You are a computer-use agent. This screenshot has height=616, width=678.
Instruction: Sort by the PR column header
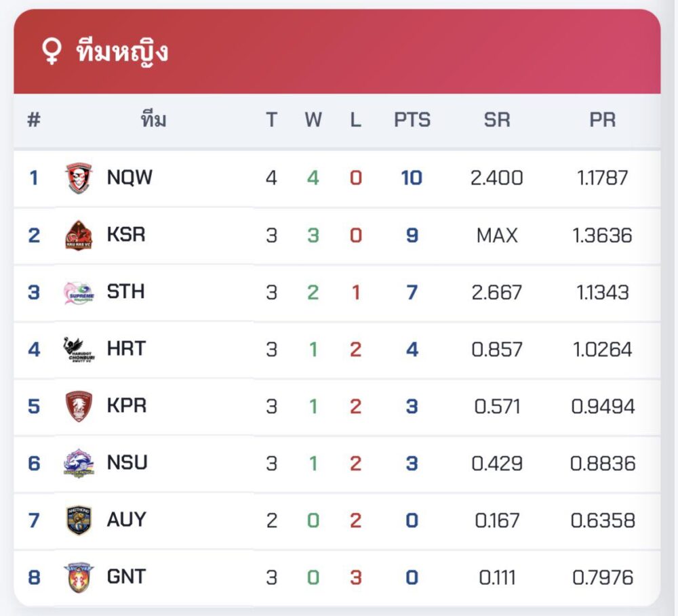603,120
